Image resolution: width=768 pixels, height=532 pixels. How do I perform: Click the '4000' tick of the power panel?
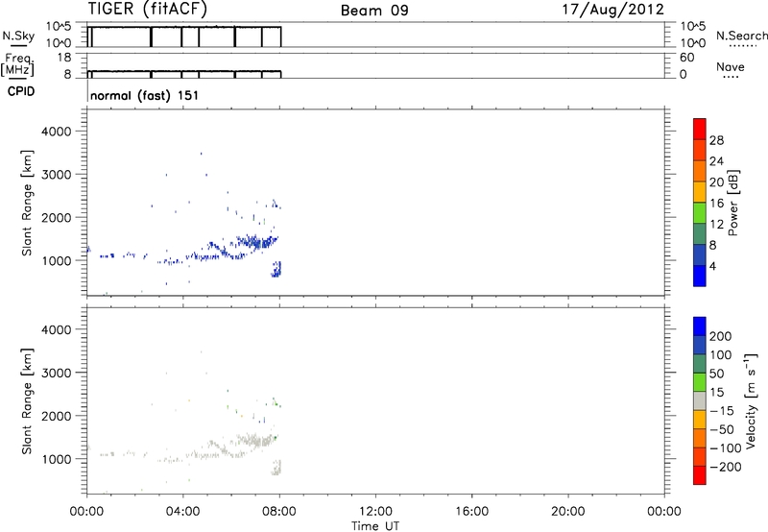pos(57,132)
